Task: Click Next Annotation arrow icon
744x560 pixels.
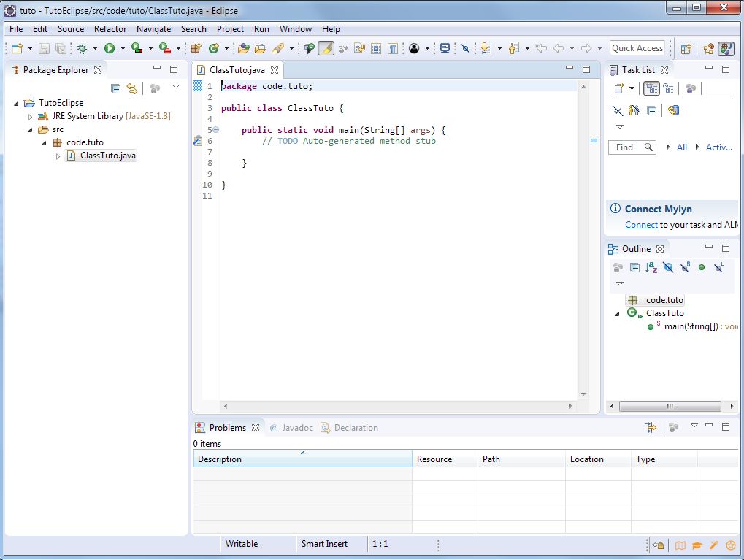Action: (483, 48)
